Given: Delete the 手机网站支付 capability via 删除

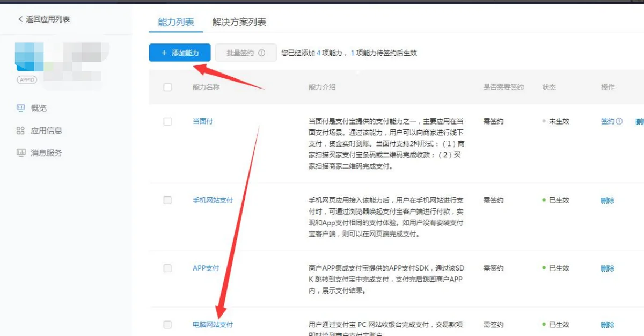Looking at the screenshot, I should coord(608,200).
